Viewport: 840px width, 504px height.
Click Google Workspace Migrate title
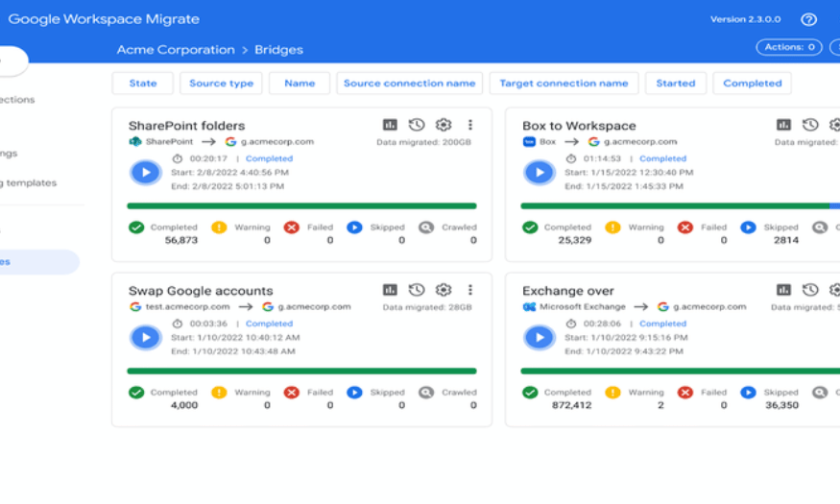pyautogui.click(x=104, y=19)
